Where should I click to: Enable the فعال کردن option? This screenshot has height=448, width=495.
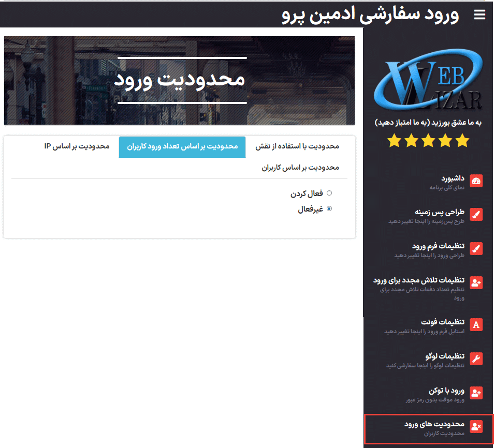click(x=330, y=192)
